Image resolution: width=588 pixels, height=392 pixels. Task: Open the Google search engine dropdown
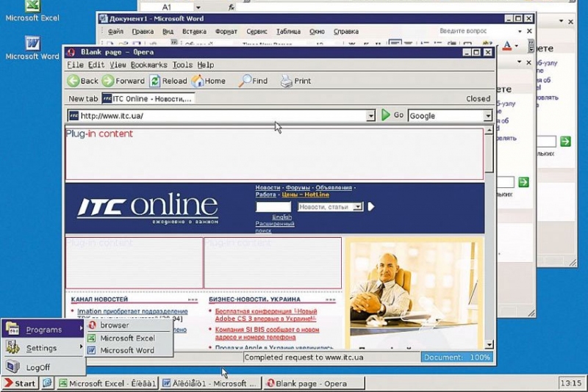487,116
